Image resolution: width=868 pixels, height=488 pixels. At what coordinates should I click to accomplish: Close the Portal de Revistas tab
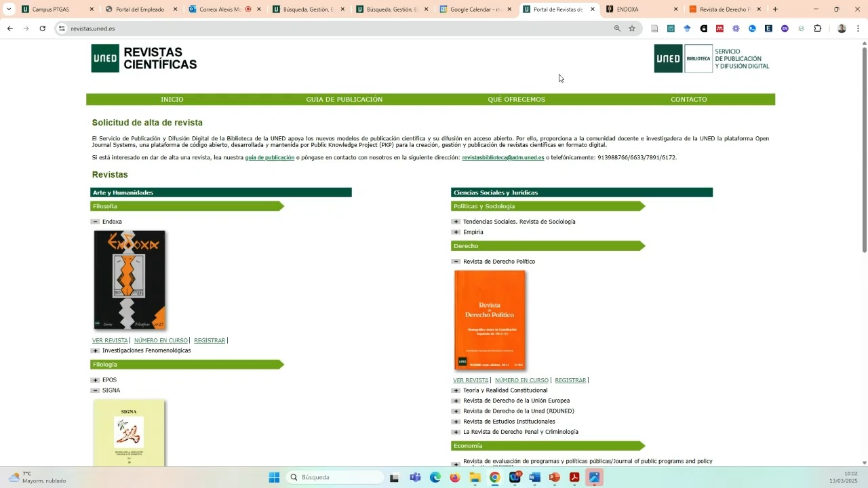point(593,9)
